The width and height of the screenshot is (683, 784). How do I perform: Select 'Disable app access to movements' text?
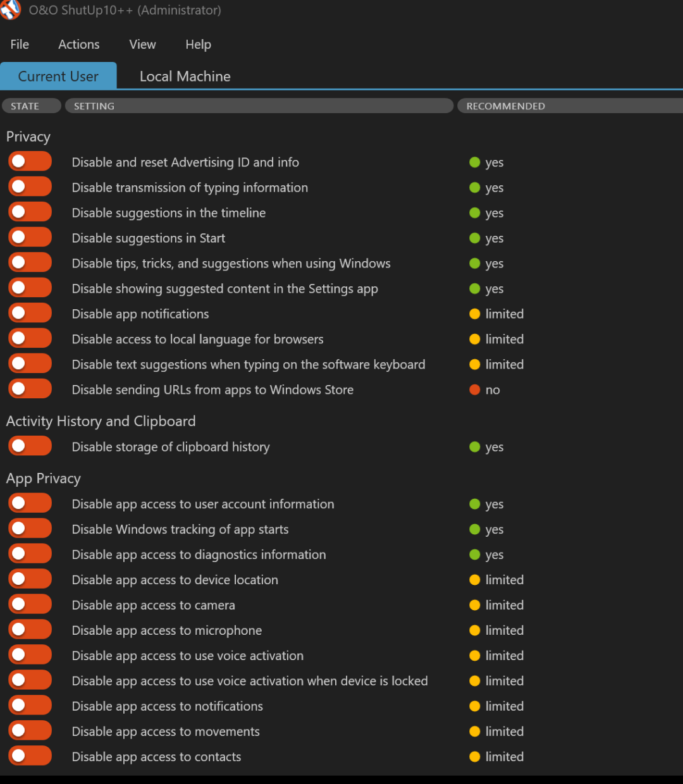[166, 732]
